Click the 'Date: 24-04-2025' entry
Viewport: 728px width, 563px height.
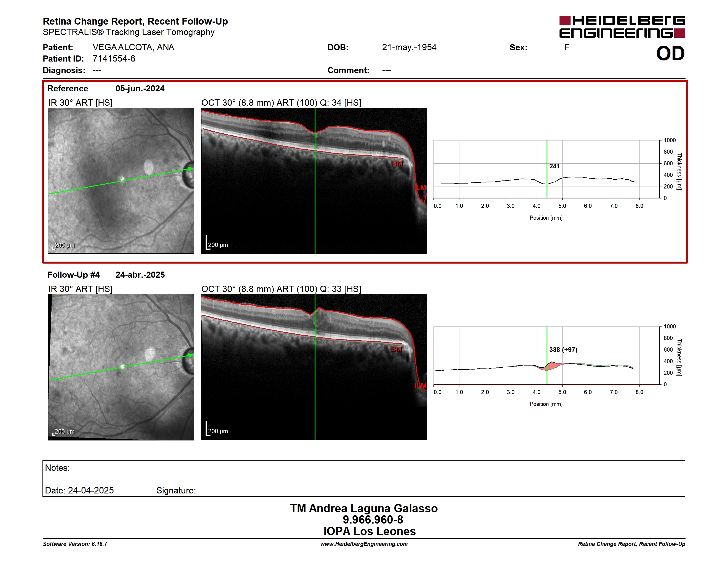(79, 490)
